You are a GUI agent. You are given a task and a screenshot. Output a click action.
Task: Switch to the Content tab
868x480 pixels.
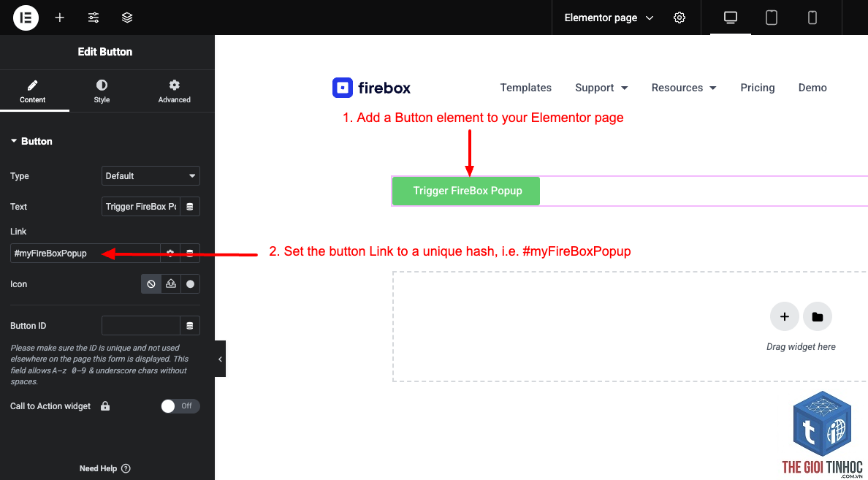click(x=33, y=91)
